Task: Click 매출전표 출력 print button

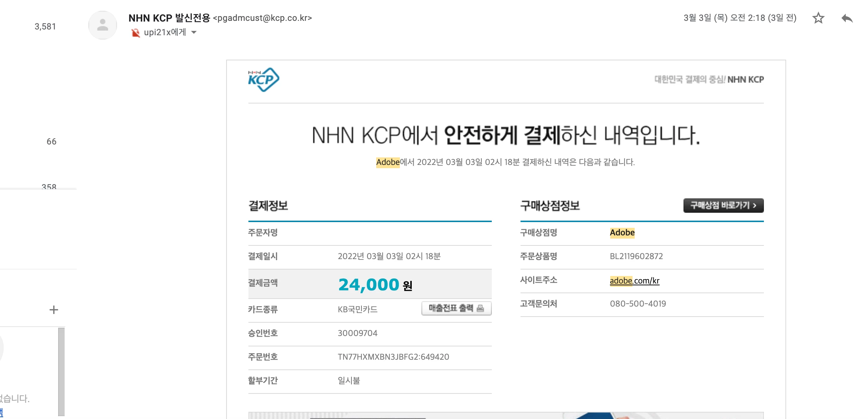Action: [456, 308]
